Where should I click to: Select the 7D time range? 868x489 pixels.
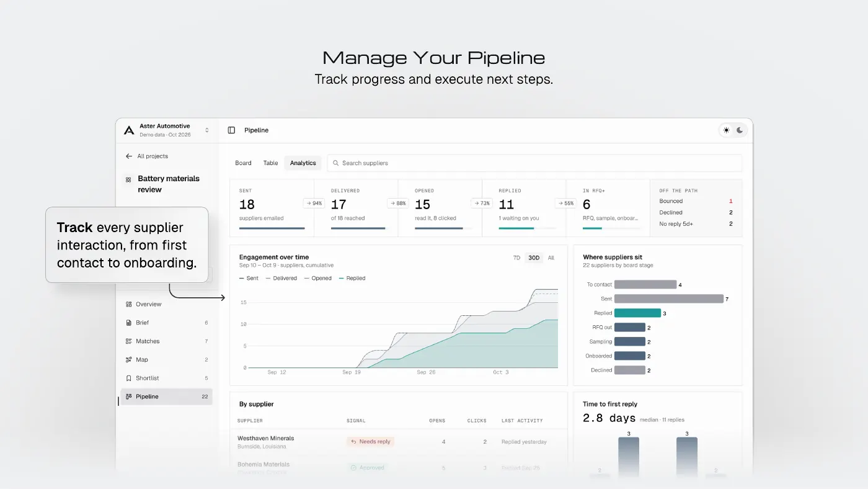click(516, 258)
